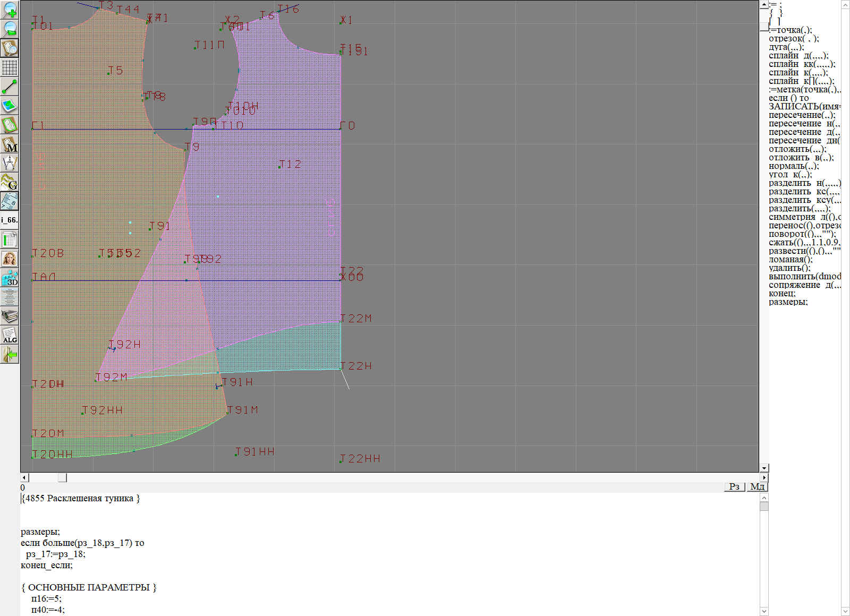Open the 3D view icon

tap(10, 278)
